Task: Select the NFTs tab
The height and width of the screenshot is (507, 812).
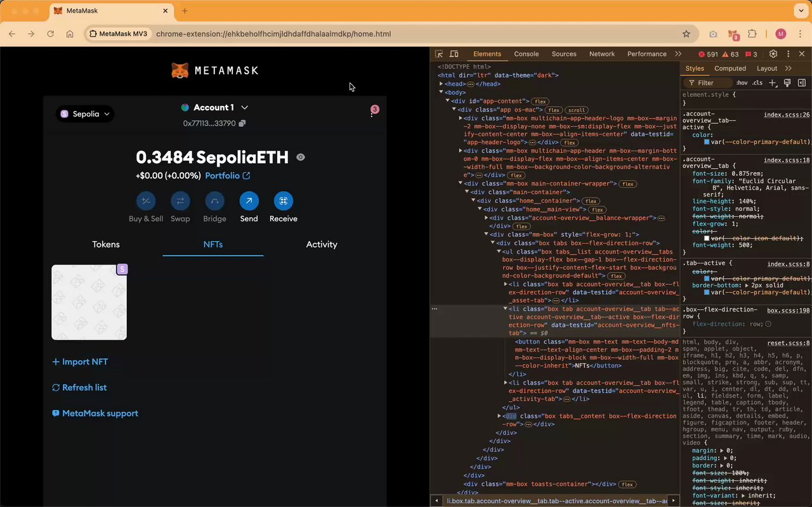Action: [213, 244]
